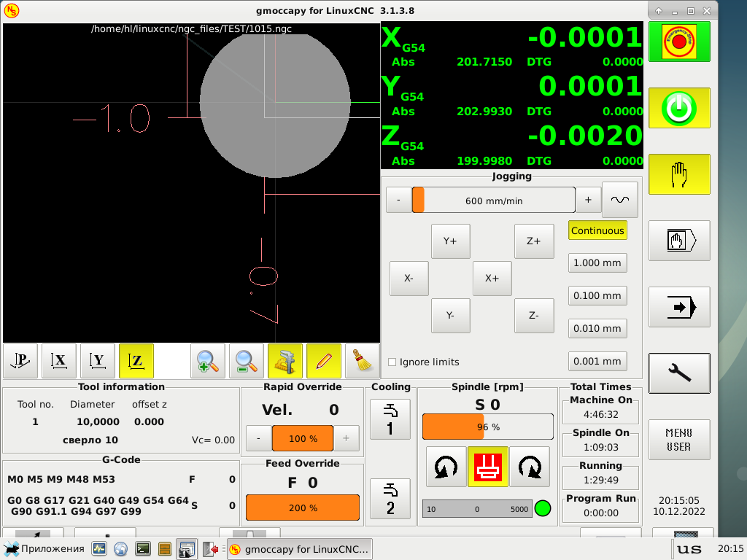
Task: Switch to Auto mode arrow icon
Action: (679, 307)
